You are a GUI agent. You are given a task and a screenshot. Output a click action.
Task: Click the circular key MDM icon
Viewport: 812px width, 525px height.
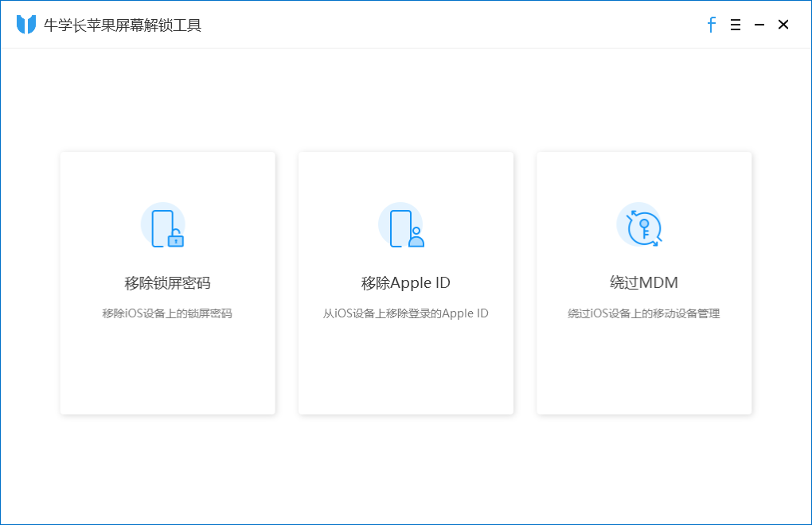642,226
